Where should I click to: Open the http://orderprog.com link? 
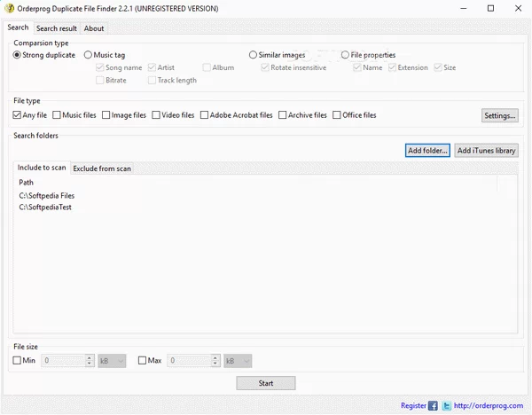(489, 405)
